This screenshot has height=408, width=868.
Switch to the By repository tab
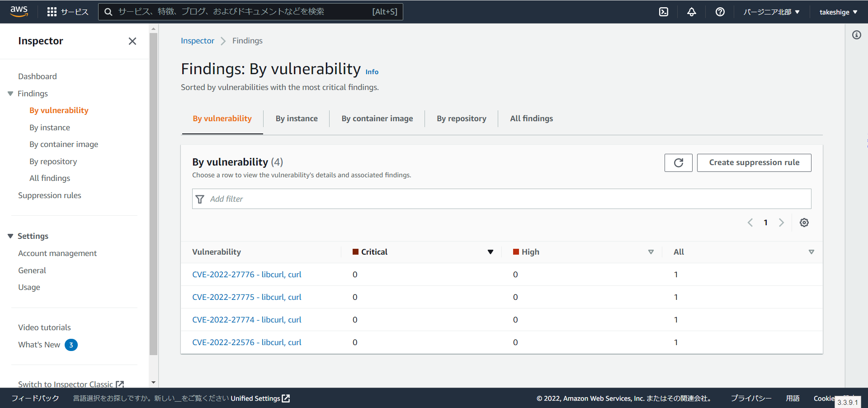[x=462, y=119]
